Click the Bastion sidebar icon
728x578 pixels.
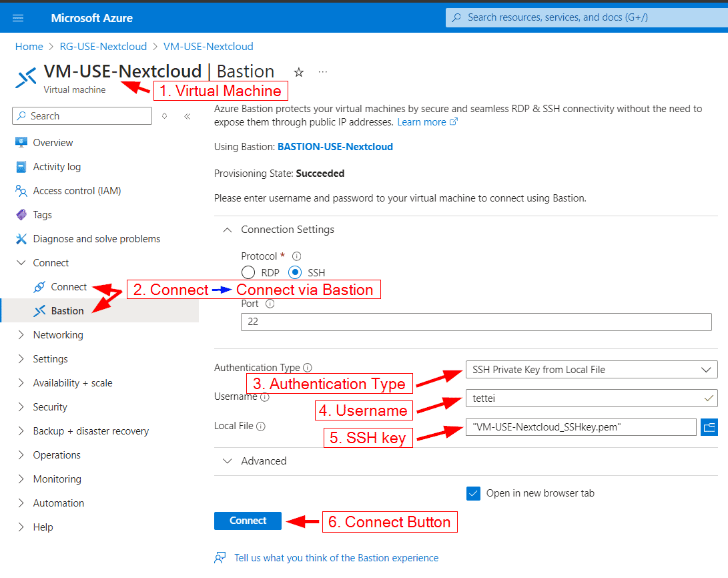click(39, 311)
